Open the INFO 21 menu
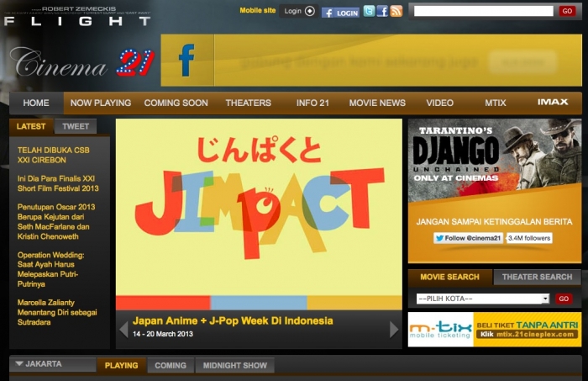Viewport: 588px width, 381px height. (x=312, y=103)
